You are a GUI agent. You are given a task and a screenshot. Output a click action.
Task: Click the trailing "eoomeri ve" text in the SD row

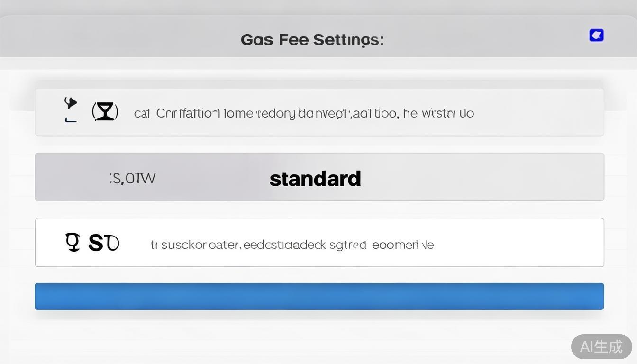(403, 245)
